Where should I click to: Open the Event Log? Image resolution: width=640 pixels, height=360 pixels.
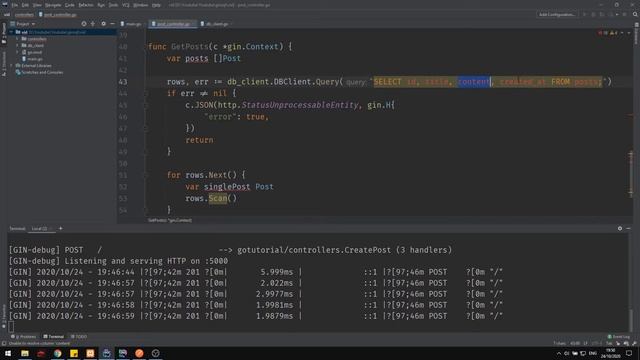[x=619, y=337]
